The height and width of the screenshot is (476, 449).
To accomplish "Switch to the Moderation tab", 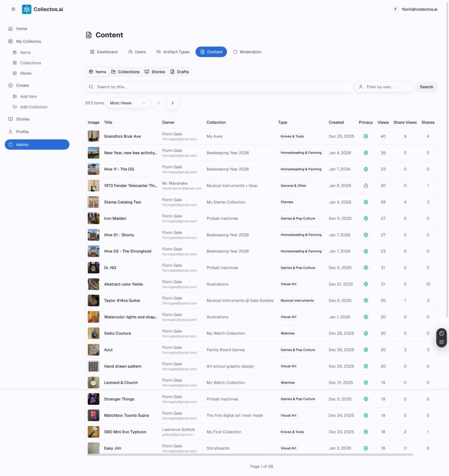I will point(247,52).
